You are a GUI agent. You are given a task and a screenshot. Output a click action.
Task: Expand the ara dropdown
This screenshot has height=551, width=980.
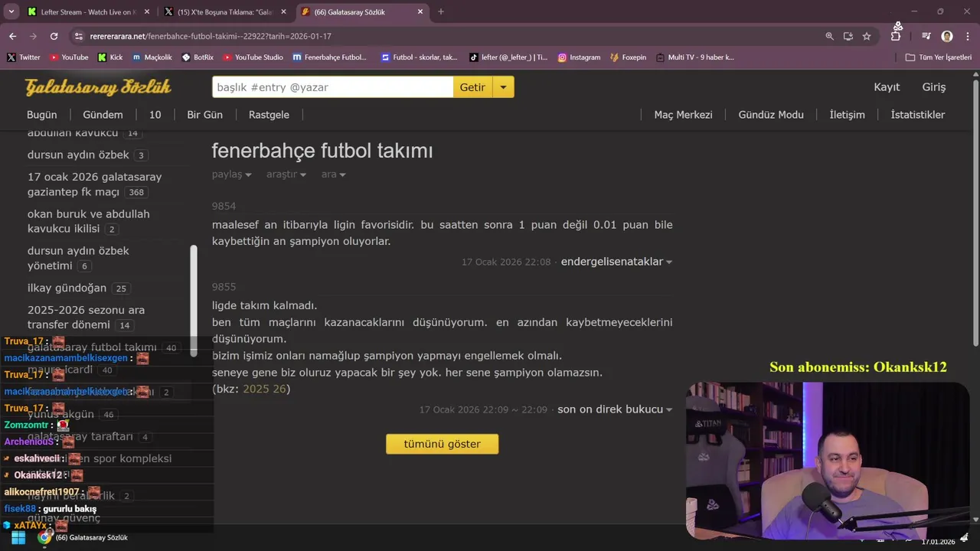[333, 174]
